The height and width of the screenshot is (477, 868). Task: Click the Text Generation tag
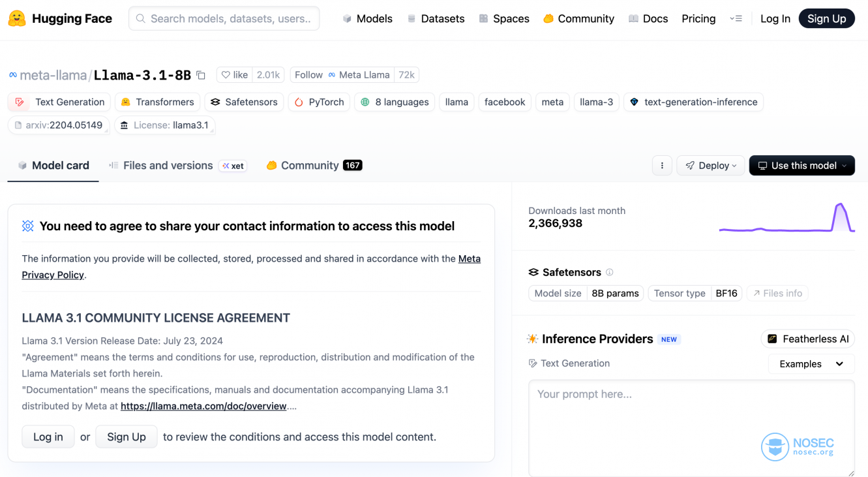tap(60, 102)
